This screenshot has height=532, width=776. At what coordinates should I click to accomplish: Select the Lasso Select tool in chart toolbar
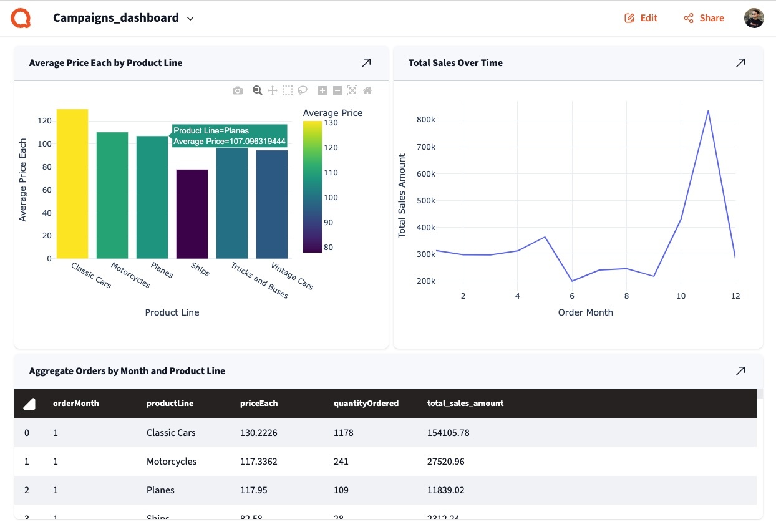[303, 90]
